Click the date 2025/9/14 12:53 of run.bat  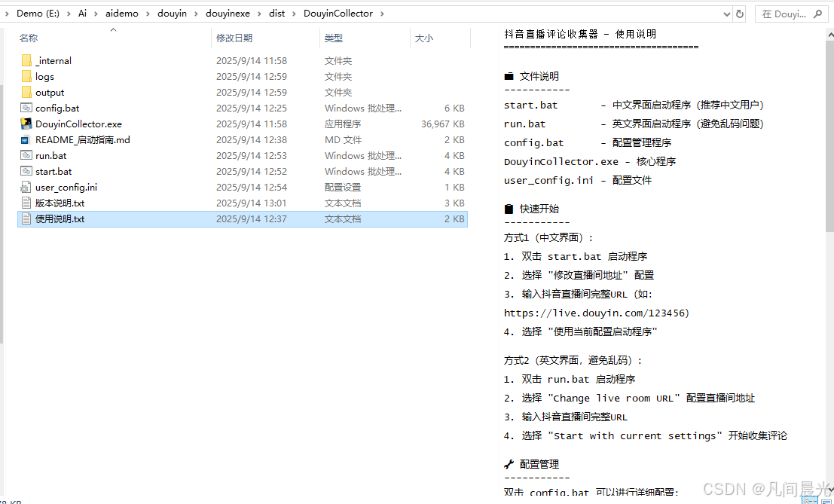coord(252,155)
